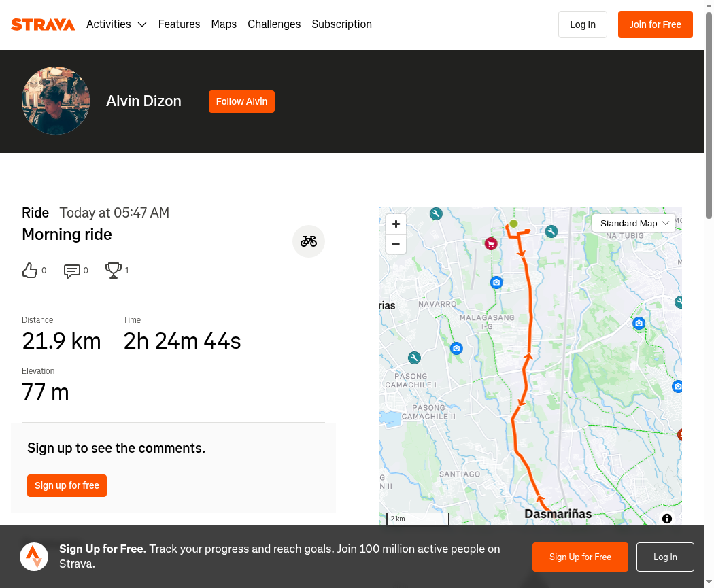Click the camera marker below the NAVARRO label
The width and height of the screenshot is (714, 588).
(456, 348)
